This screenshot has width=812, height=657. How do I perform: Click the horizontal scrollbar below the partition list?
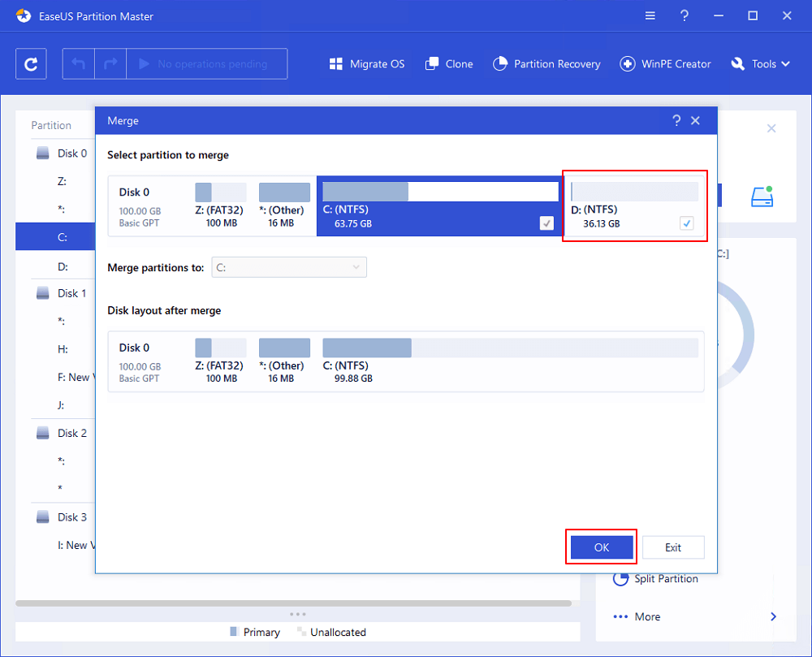[x=294, y=603]
